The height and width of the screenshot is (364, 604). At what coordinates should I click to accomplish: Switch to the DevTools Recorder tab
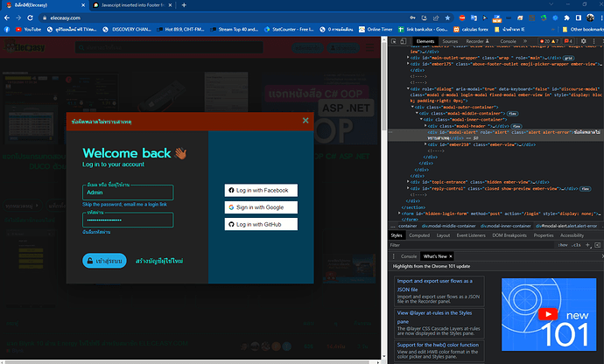[x=477, y=41]
